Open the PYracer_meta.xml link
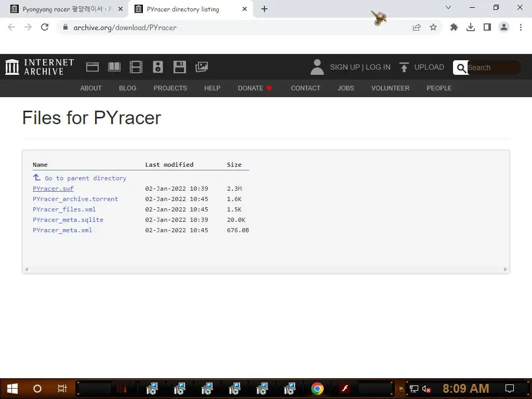This screenshot has width=532, height=399. 62,230
